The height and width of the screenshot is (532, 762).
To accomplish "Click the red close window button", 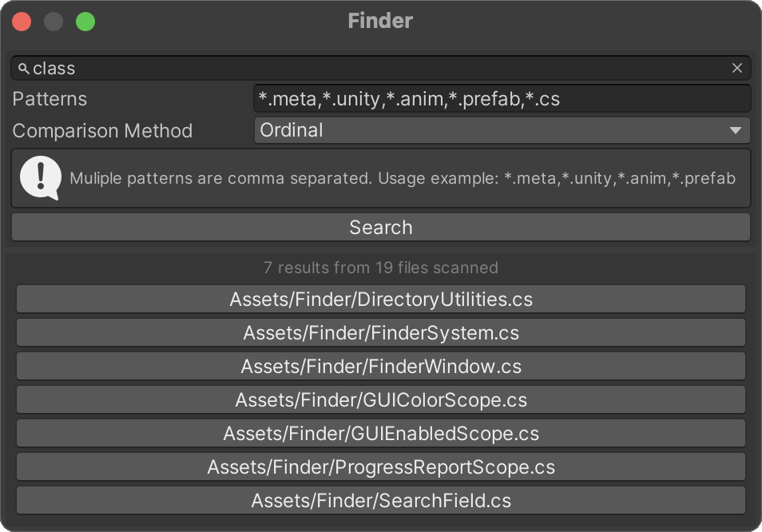I will pyautogui.click(x=22, y=22).
